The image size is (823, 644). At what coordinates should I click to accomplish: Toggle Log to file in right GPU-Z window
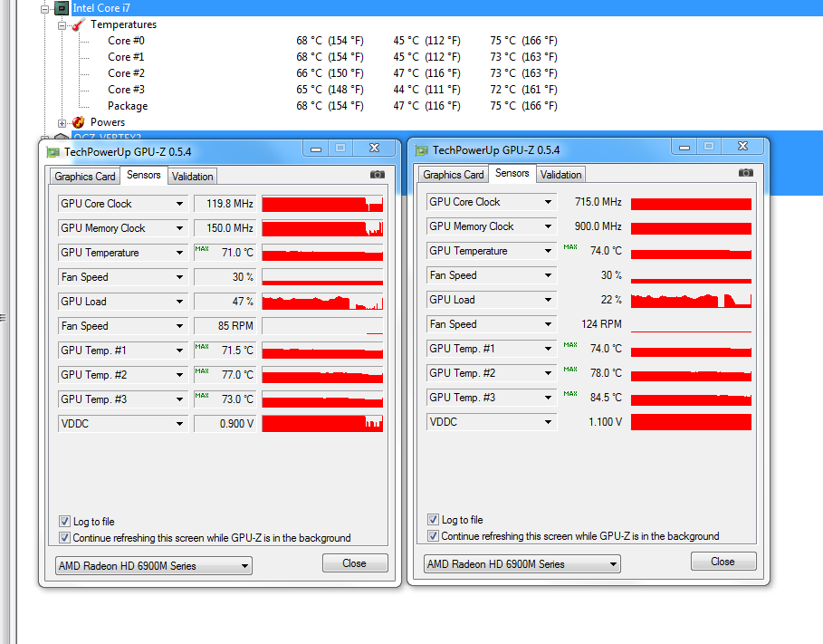[x=433, y=520]
